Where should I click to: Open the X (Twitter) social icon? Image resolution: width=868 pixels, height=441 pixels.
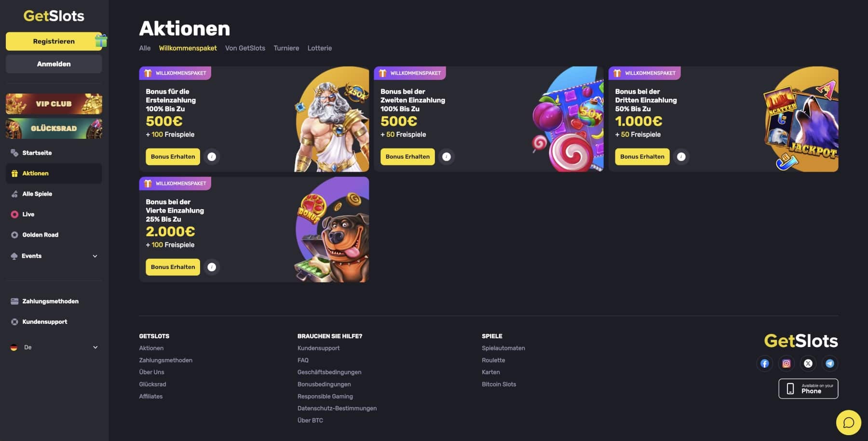click(808, 363)
